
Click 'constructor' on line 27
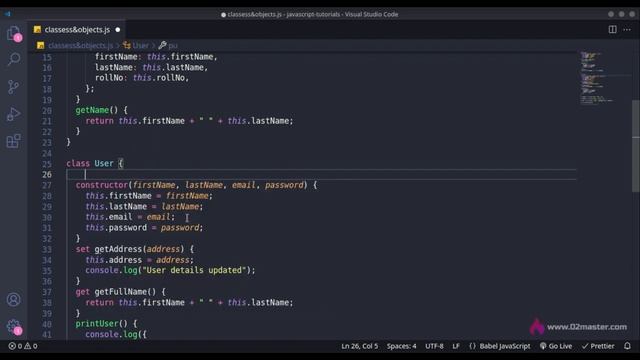pos(102,185)
